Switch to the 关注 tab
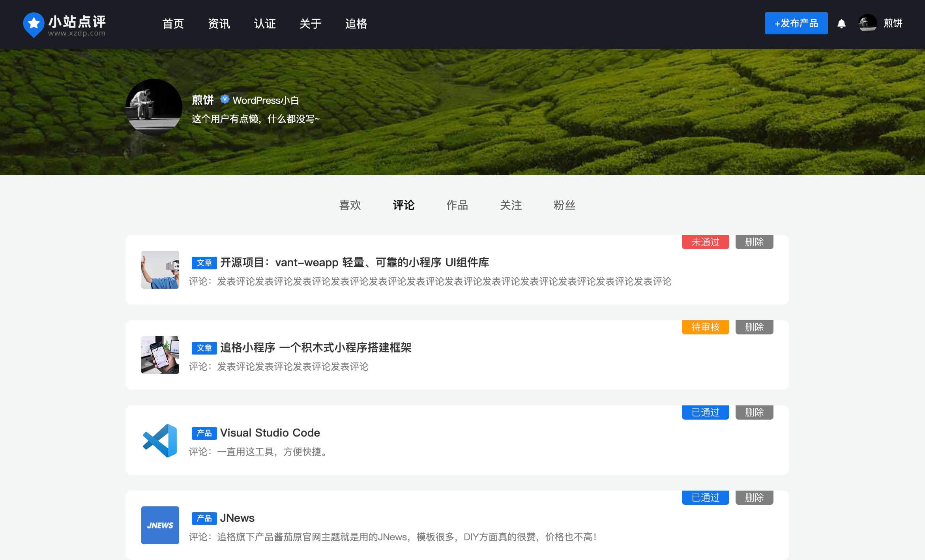 tap(511, 205)
